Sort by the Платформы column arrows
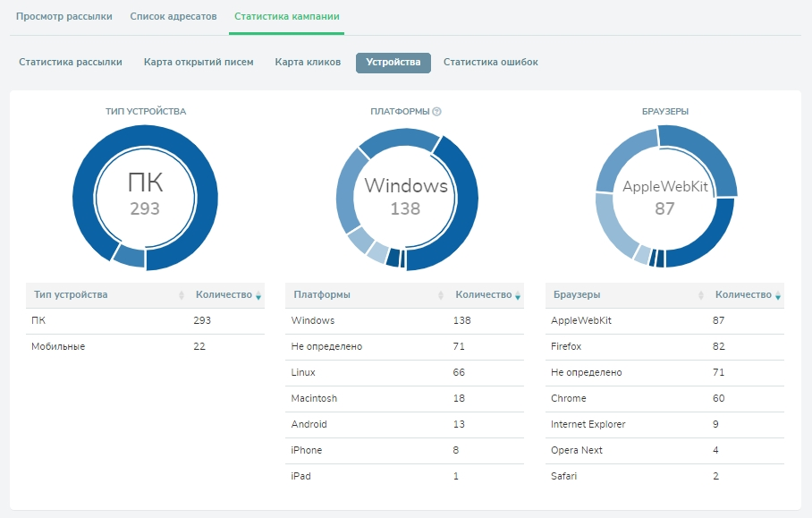 point(441,295)
